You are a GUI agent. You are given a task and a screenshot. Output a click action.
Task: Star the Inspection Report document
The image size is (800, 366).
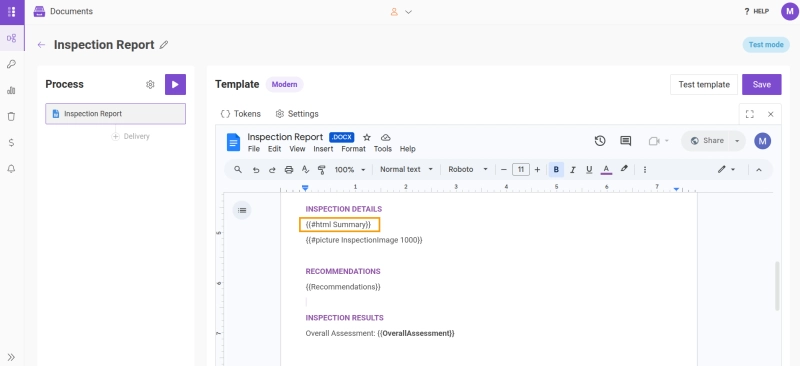coord(367,137)
